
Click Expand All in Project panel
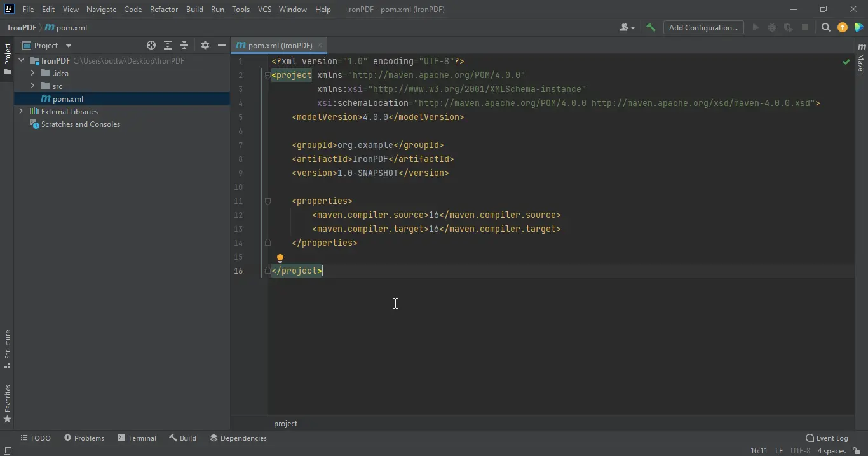[168, 45]
